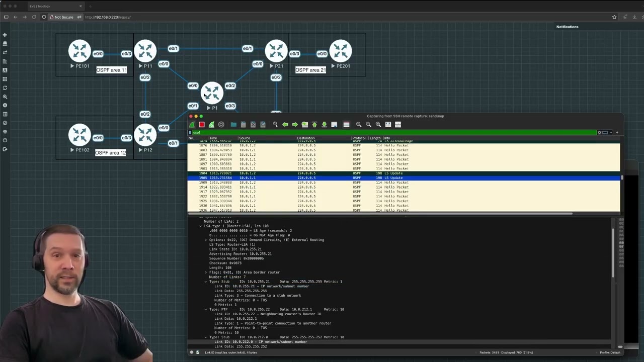Click the gear settings icon in EVE sidebar
The height and width of the screenshot is (362, 644).
(5, 132)
